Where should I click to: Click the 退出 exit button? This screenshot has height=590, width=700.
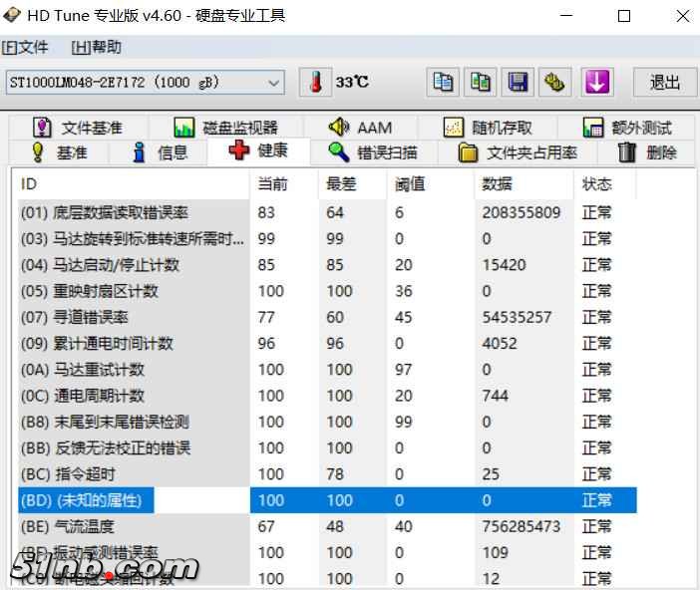[665, 82]
